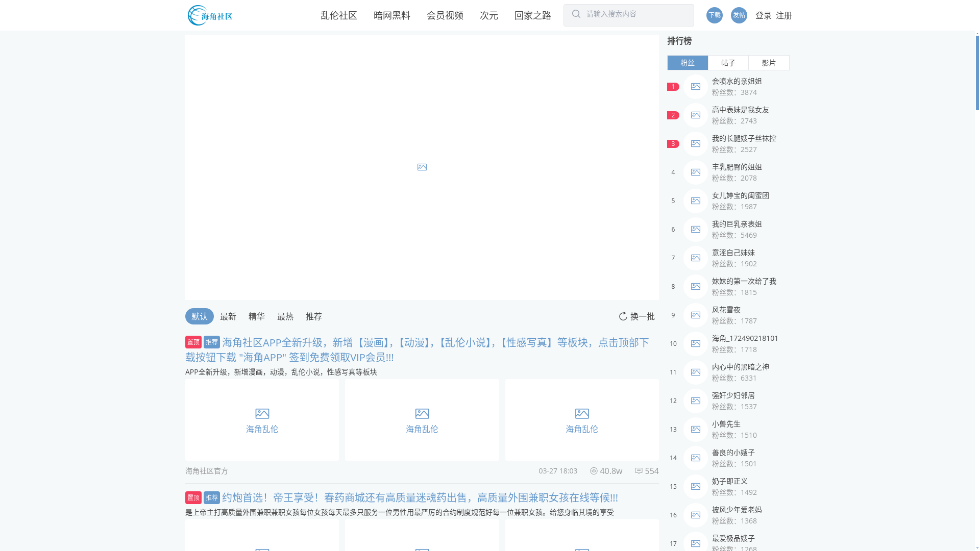Click the red rank 3 badge

(673, 144)
